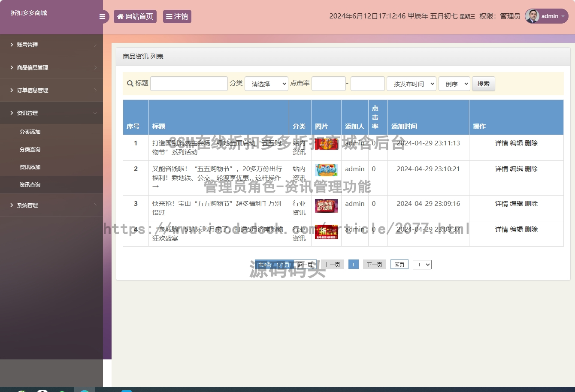Screen dimensions: 575x392
Task: Click 行业资讯 category in row 3
Action: click(300, 208)
